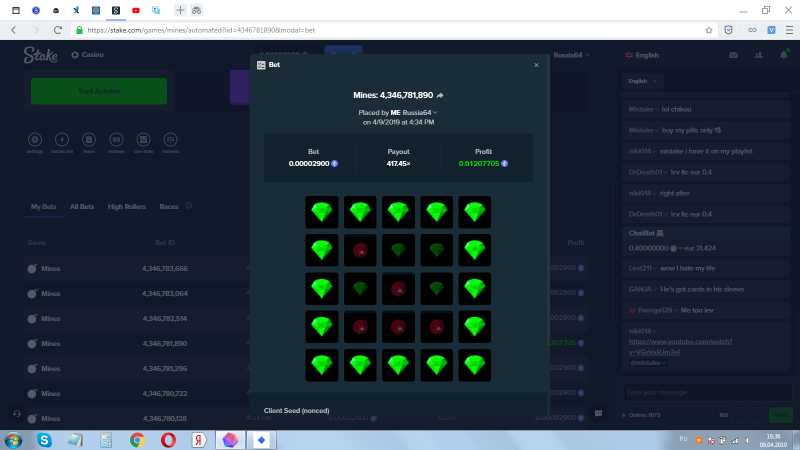Open the Instant Bet lightning icon
This screenshot has height=450, width=800.
pos(62,139)
